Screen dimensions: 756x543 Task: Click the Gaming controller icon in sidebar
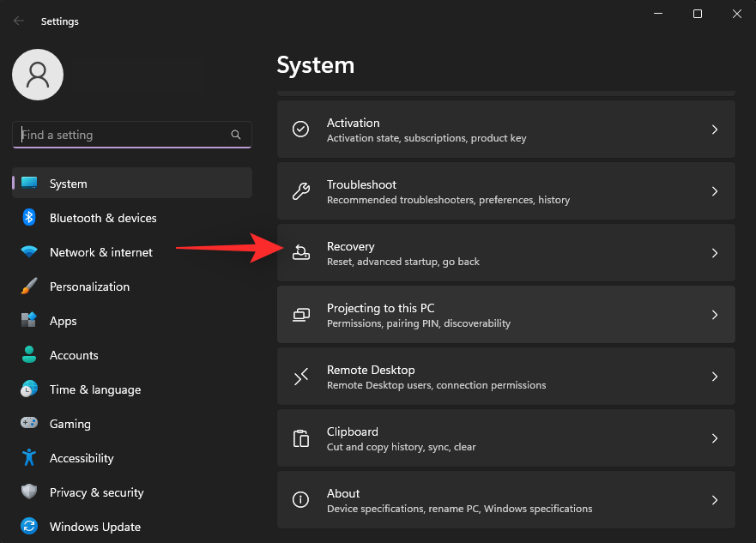(29, 424)
